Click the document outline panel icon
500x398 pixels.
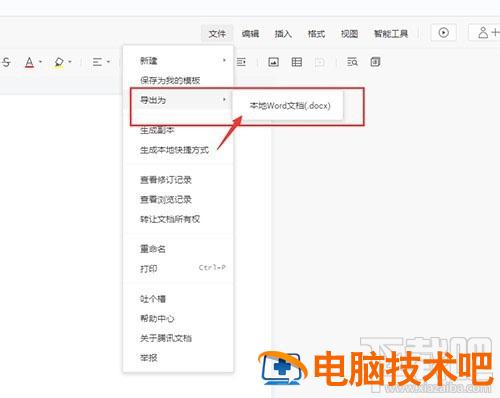click(375, 62)
